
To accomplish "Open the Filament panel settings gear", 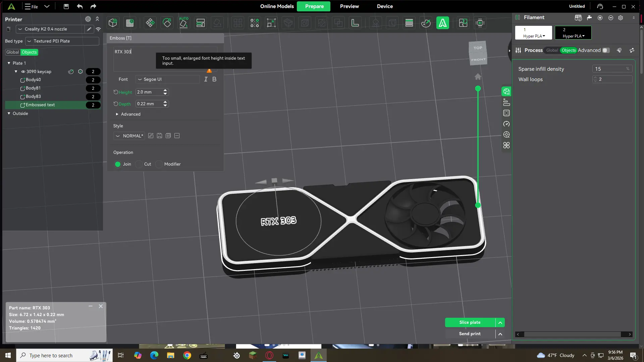I will 621,17.
